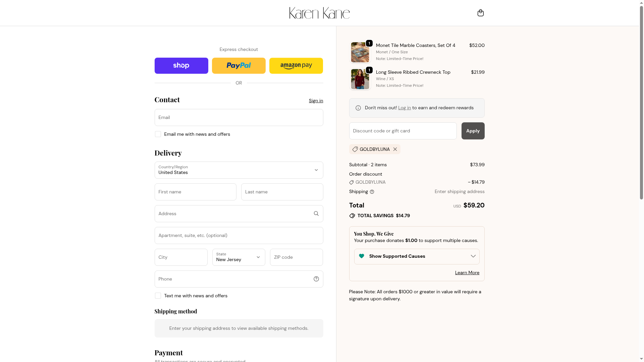
Task: Click the address search magnifier icon
Action: click(x=316, y=214)
